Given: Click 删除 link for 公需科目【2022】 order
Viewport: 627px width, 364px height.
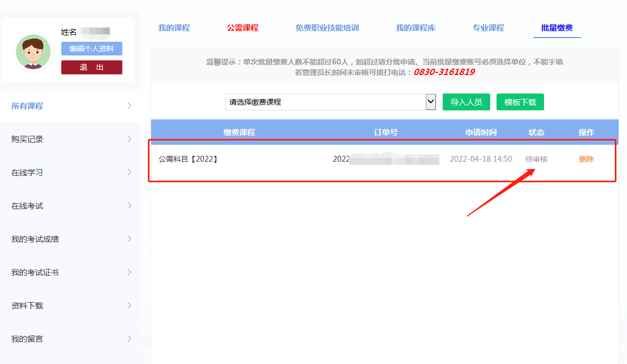Looking at the screenshot, I should [586, 159].
